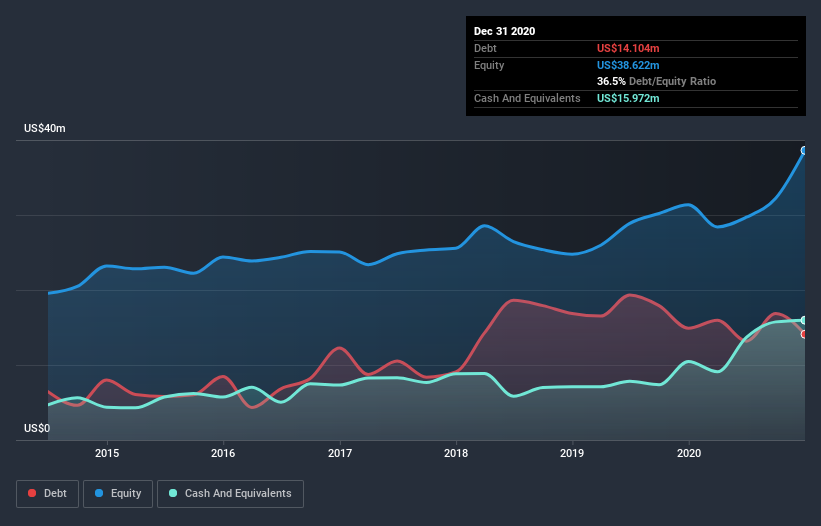
Task: Click the US$38.622m equity value
Action: (x=628, y=65)
